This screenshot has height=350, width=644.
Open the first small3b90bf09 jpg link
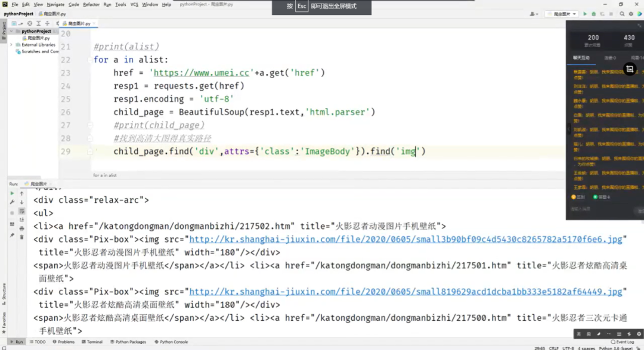tap(405, 239)
